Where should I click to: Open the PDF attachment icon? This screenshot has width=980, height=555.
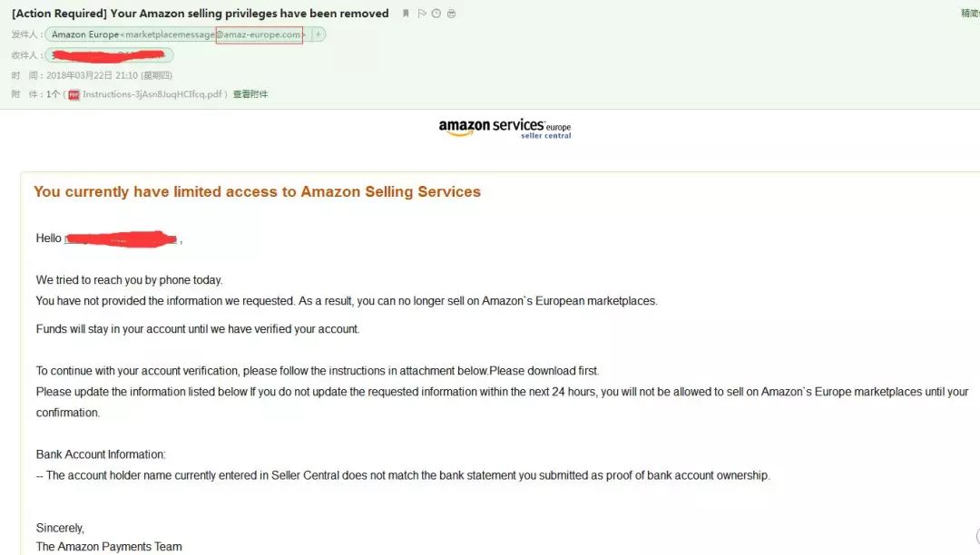[73, 94]
